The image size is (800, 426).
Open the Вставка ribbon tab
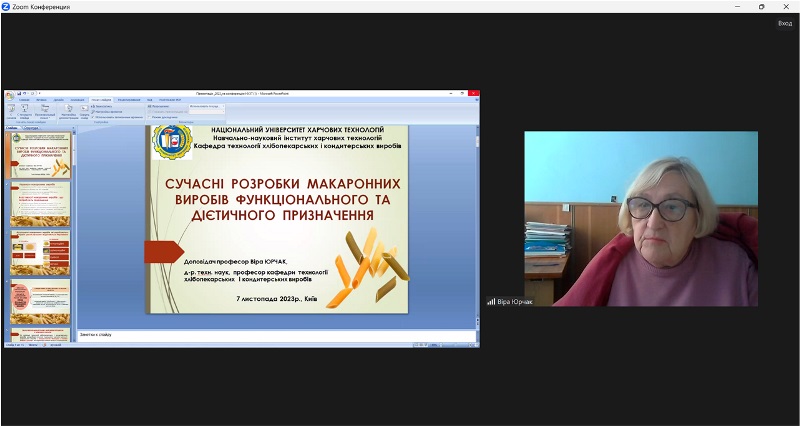coord(41,100)
